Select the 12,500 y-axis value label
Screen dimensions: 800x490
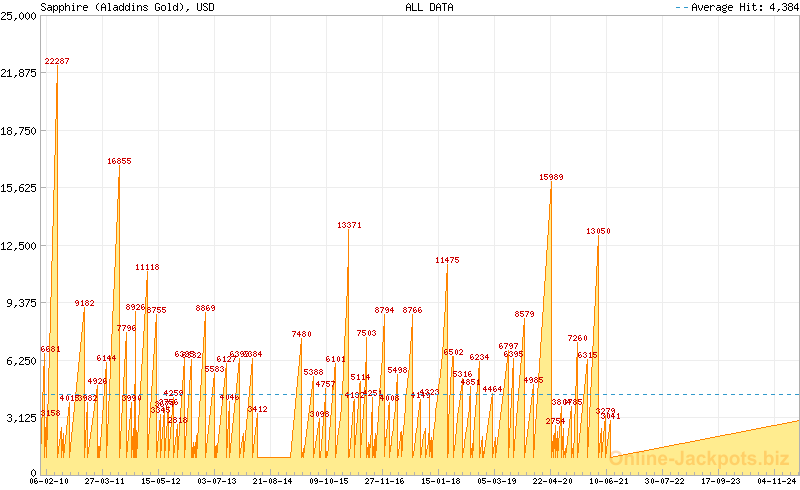(19, 245)
